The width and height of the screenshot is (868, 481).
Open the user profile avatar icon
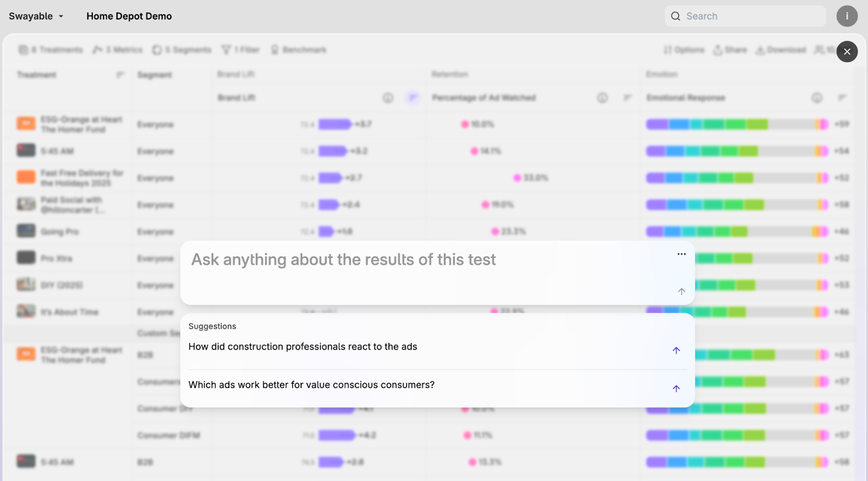(847, 16)
